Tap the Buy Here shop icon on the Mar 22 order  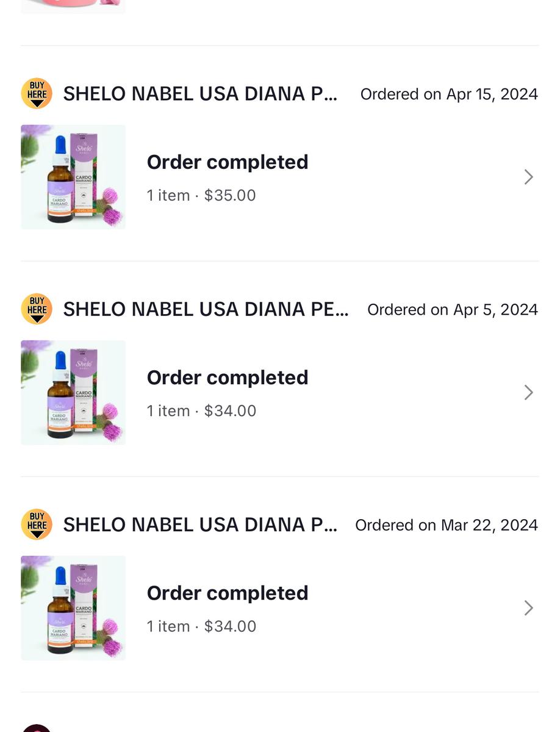pos(37,525)
